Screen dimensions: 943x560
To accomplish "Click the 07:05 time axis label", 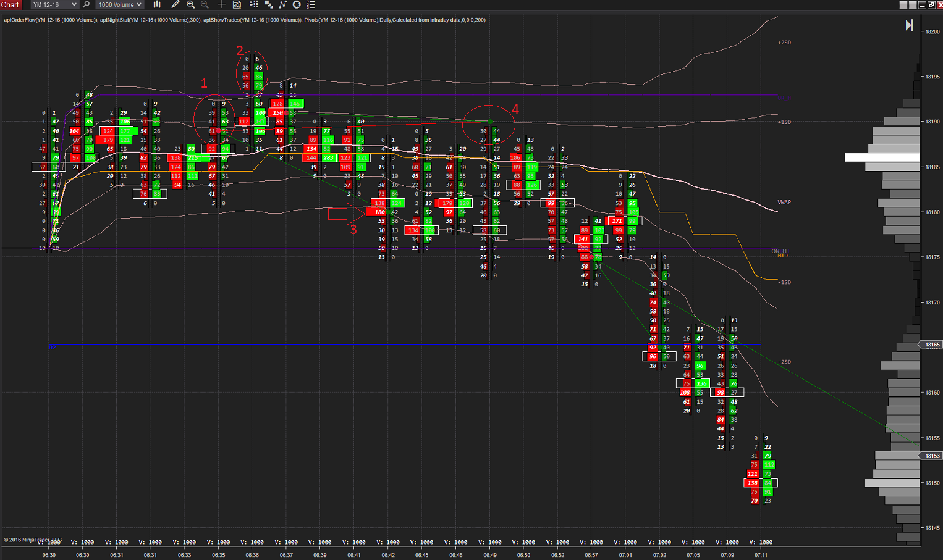I will point(693,555).
